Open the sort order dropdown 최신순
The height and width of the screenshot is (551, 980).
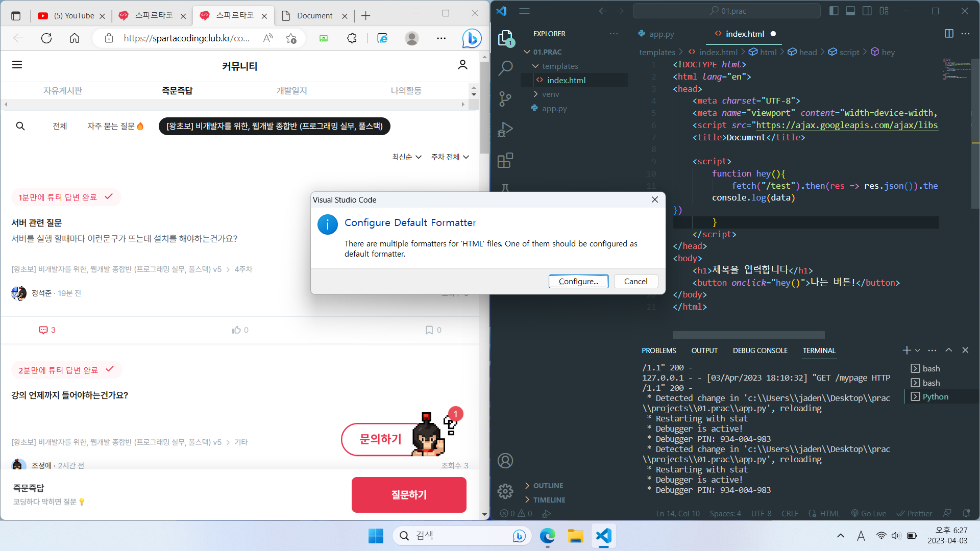[x=407, y=157]
